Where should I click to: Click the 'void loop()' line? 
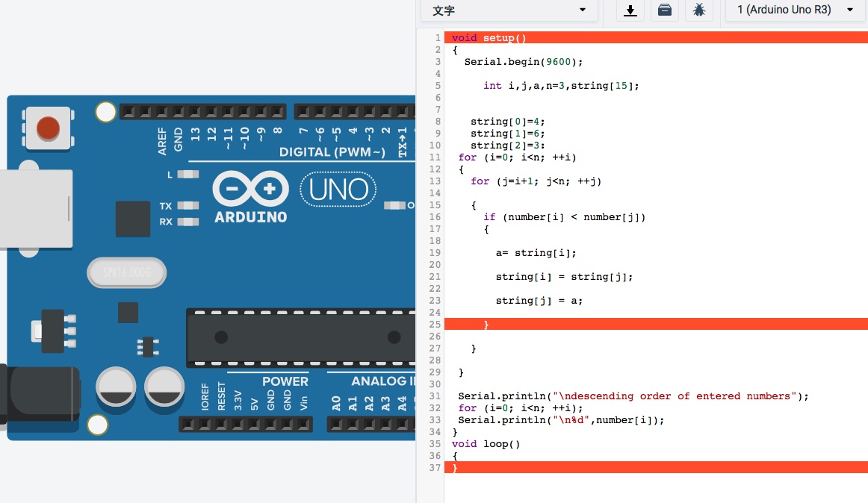click(486, 444)
